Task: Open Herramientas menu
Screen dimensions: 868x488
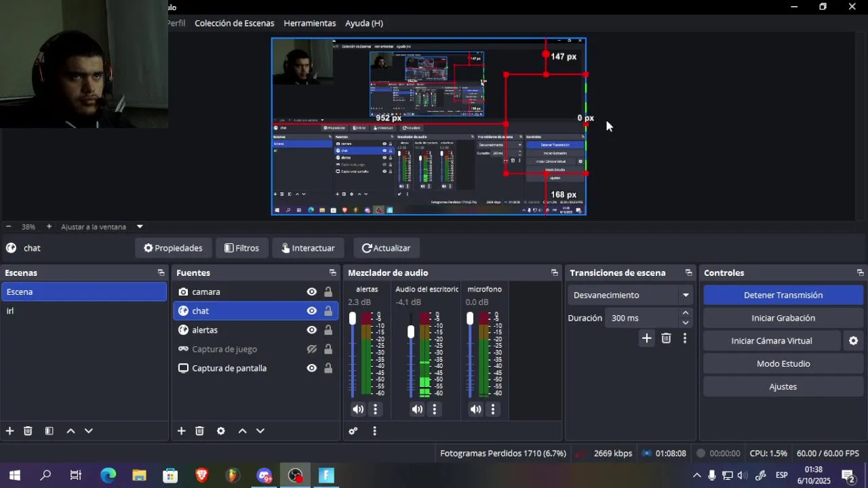Action: pos(310,23)
